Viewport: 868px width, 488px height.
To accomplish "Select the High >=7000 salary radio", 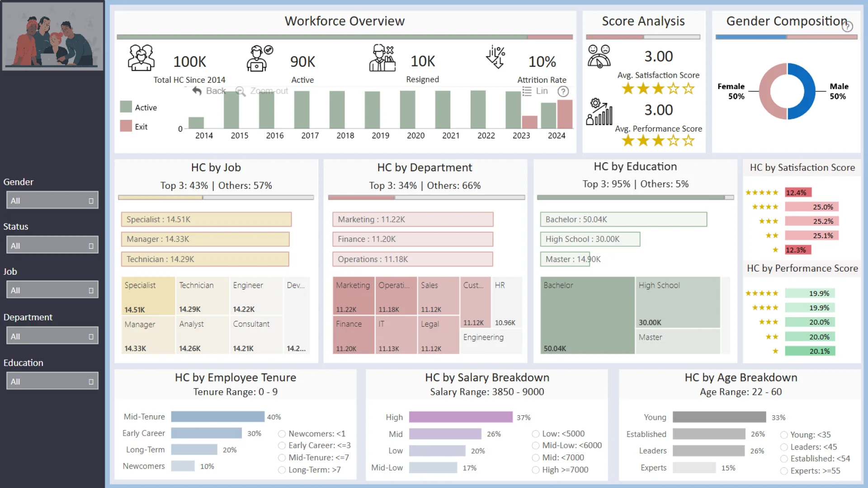I will [x=536, y=470].
